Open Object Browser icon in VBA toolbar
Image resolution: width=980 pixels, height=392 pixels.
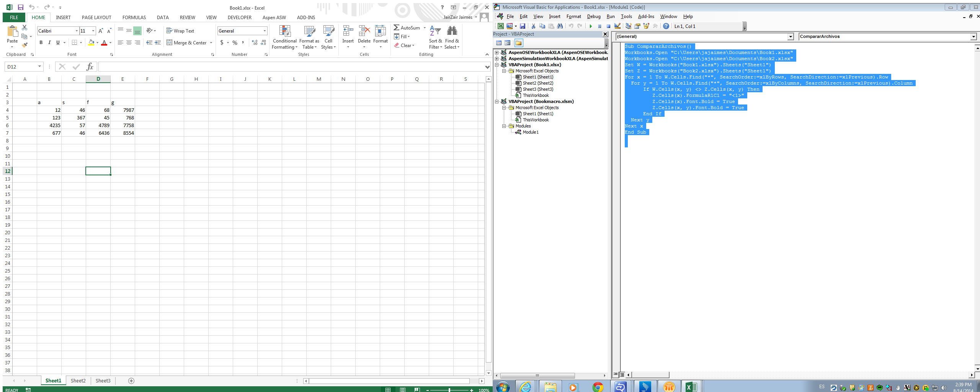pos(647,26)
